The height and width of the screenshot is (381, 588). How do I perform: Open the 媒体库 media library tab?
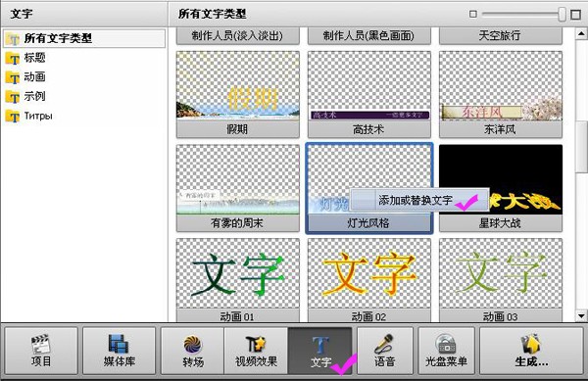119,351
